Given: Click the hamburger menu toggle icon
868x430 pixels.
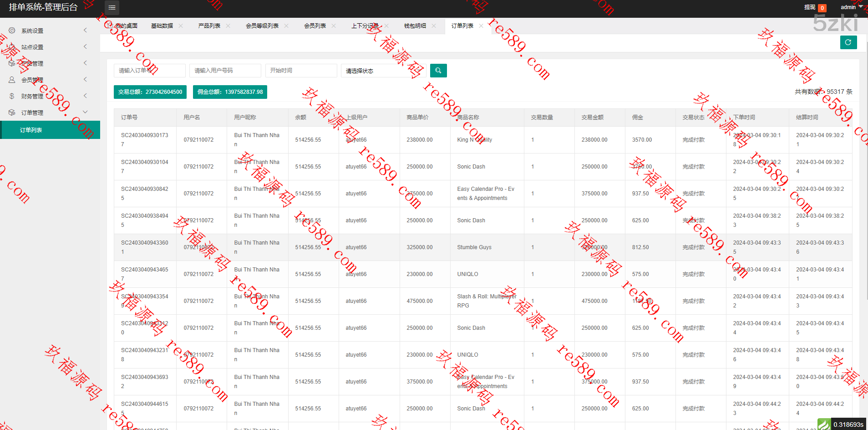Looking at the screenshot, I should point(112,8).
